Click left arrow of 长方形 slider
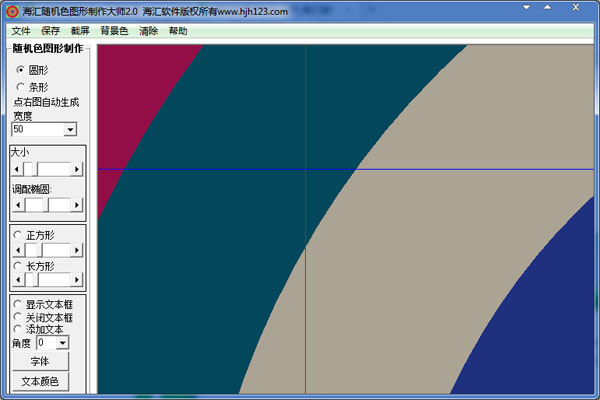Viewport: 600px width, 400px height. click(18, 279)
